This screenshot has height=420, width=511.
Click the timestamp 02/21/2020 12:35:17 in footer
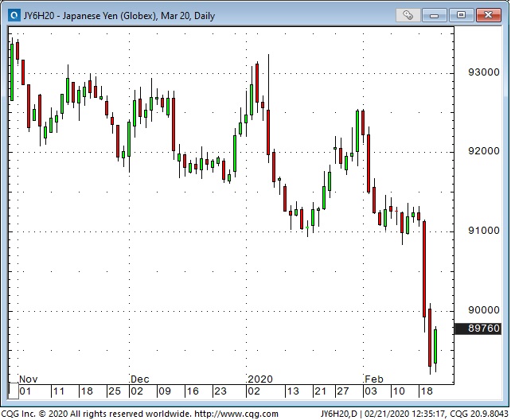tap(404, 414)
